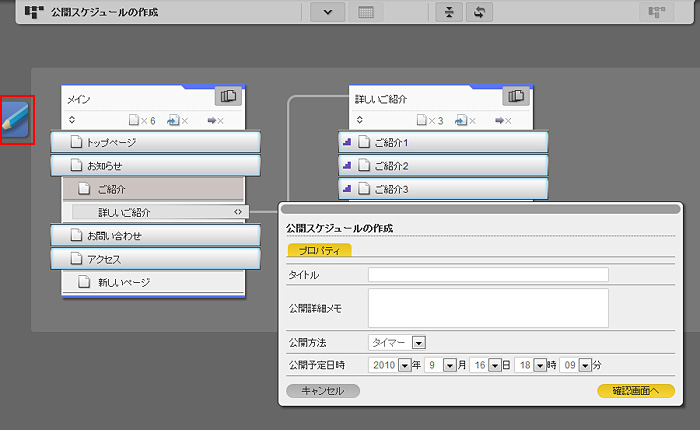Click the purple stair icon beside ご紹介1
This screenshot has height=430, width=700.
347,142
